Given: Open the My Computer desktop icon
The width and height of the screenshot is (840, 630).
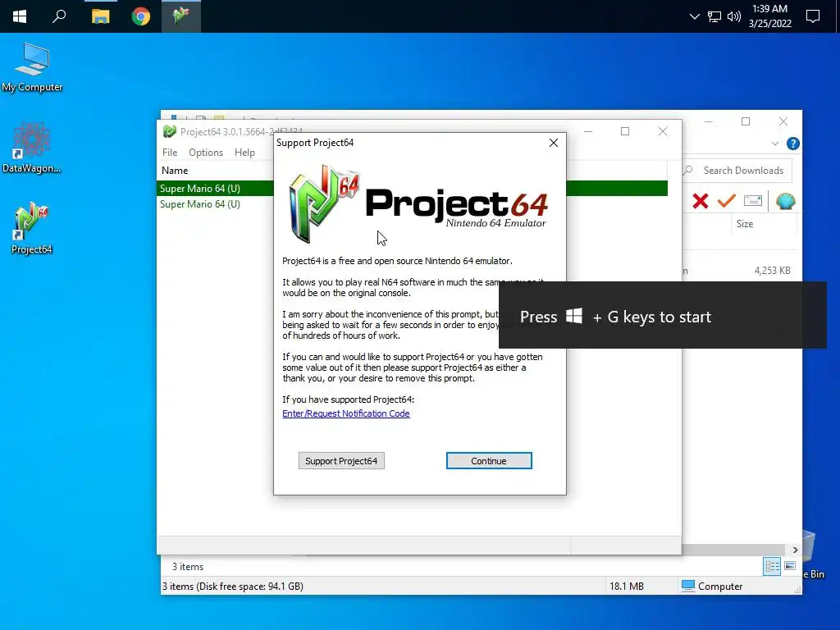Looking at the screenshot, I should [32, 68].
